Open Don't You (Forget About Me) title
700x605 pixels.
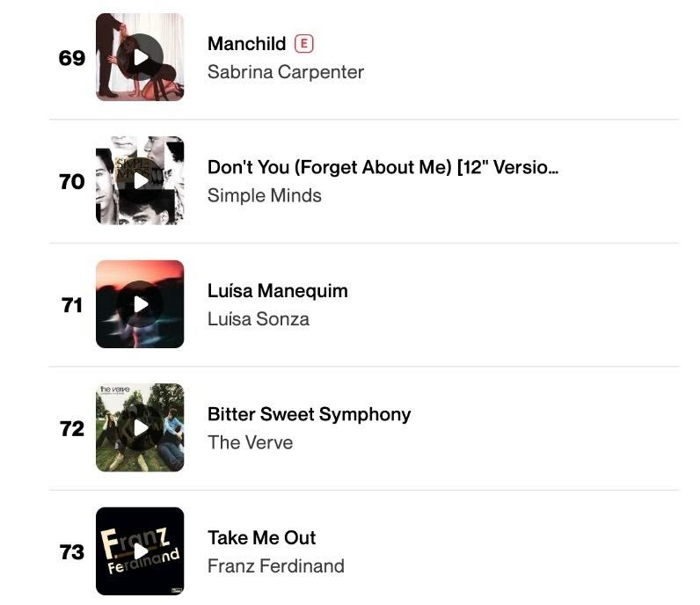[383, 167]
